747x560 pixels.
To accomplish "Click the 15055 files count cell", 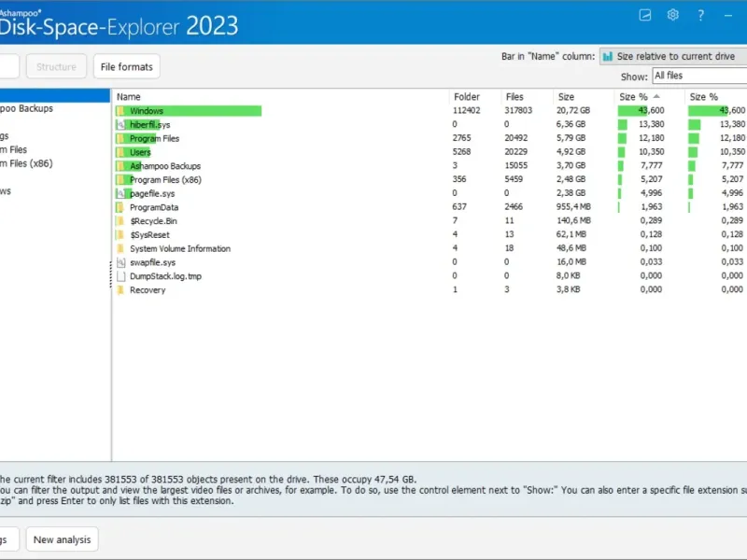I will [516, 165].
